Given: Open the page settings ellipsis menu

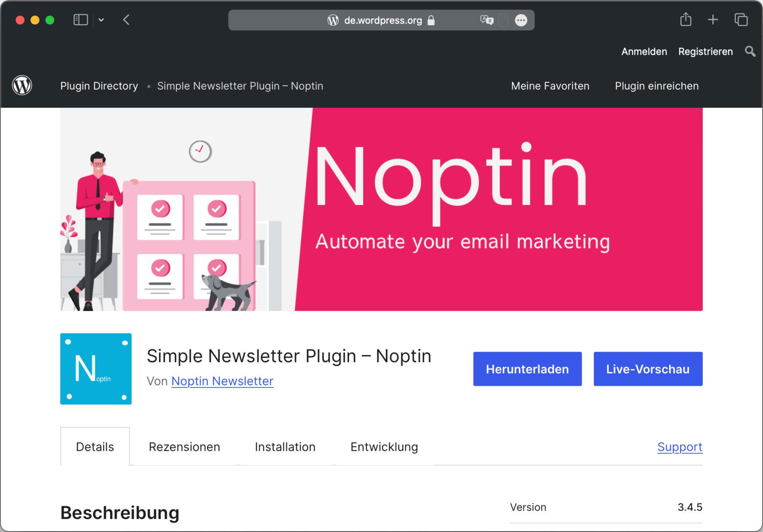Looking at the screenshot, I should pyautogui.click(x=521, y=20).
